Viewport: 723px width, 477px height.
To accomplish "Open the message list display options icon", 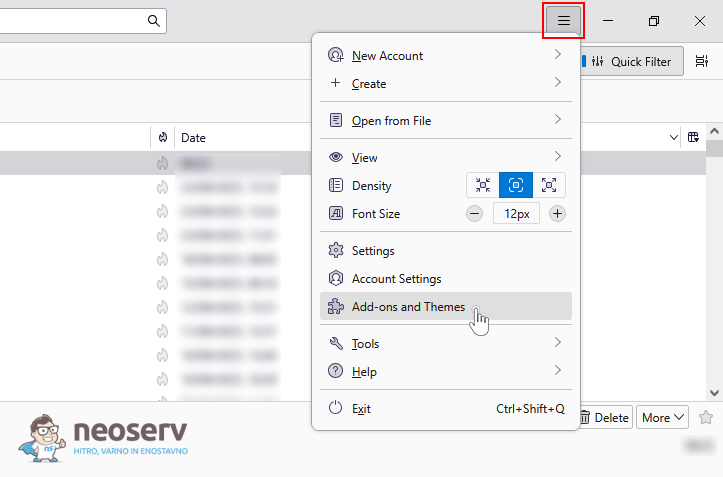I will [702, 61].
